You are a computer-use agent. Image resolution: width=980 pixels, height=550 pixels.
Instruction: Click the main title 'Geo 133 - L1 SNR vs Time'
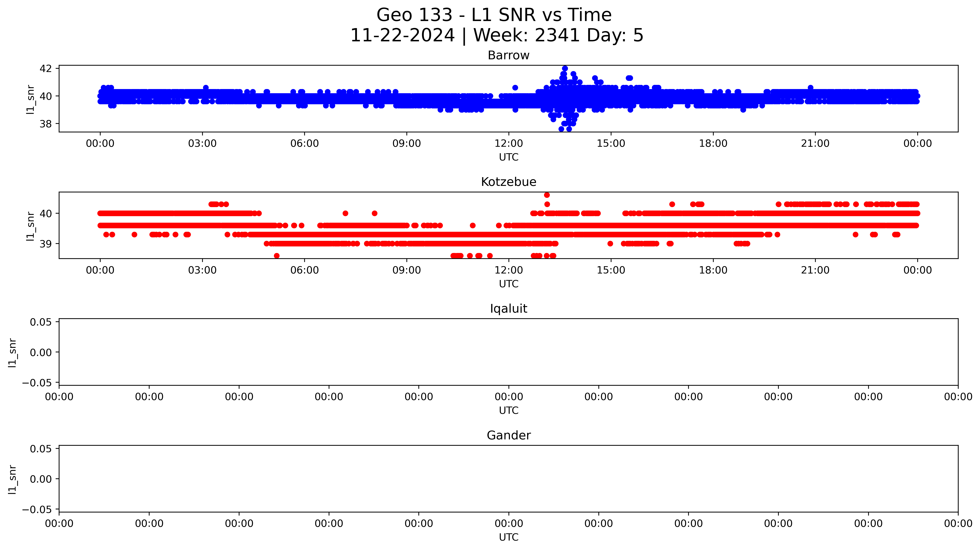[x=494, y=15]
